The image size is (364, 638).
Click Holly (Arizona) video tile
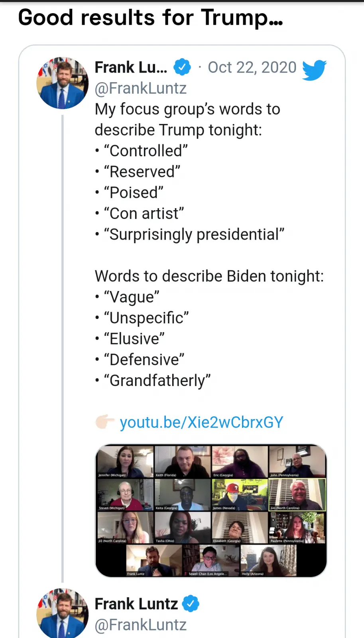click(268, 560)
